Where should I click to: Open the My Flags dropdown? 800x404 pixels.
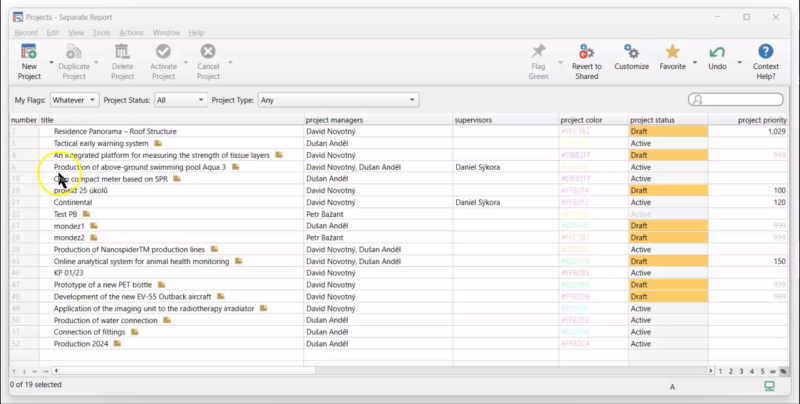pyautogui.click(x=74, y=100)
